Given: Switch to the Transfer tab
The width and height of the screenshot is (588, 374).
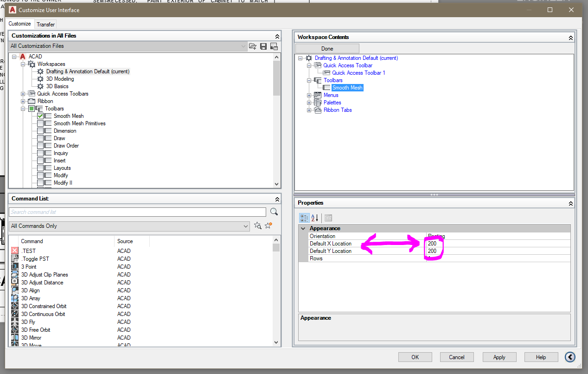Looking at the screenshot, I should [45, 24].
